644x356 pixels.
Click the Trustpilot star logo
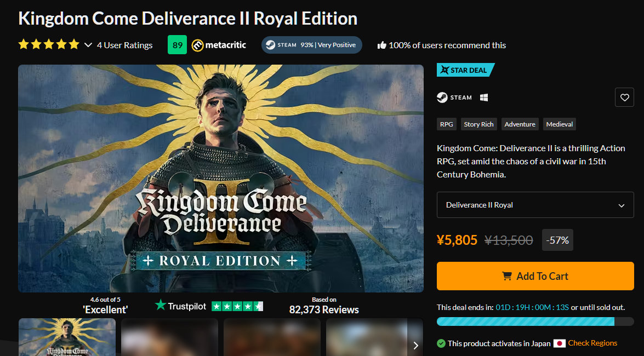[x=161, y=306]
